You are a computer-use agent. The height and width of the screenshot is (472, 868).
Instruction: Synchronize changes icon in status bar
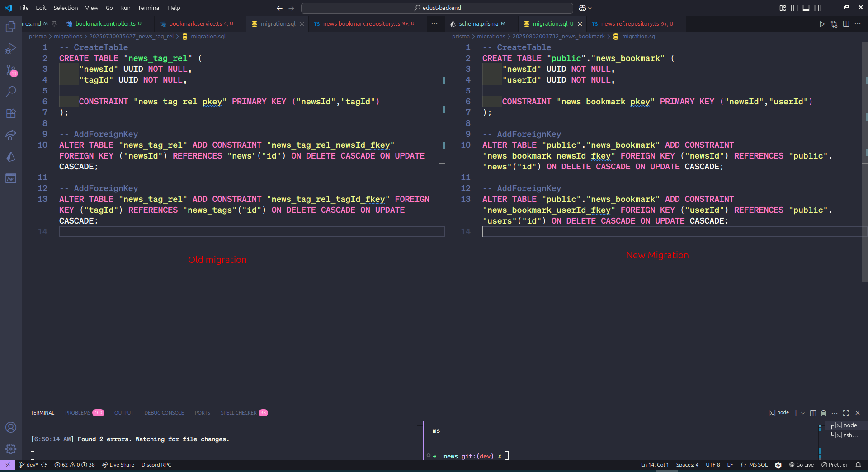click(44, 465)
